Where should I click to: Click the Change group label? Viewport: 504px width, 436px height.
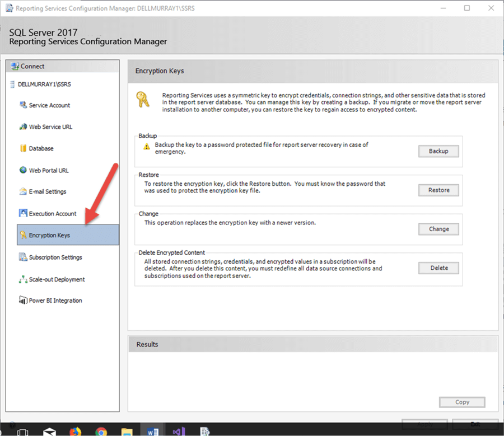(x=148, y=214)
